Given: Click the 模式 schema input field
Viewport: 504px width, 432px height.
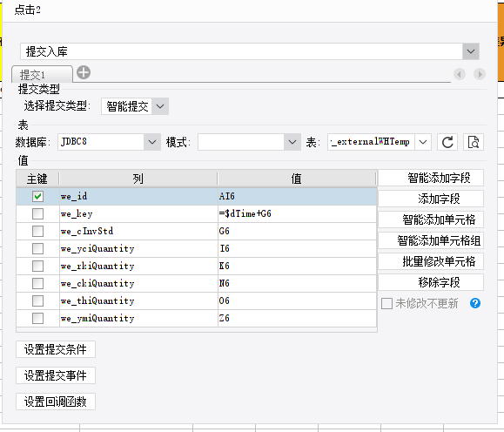Looking at the screenshot, I should (x=241, y=142).
